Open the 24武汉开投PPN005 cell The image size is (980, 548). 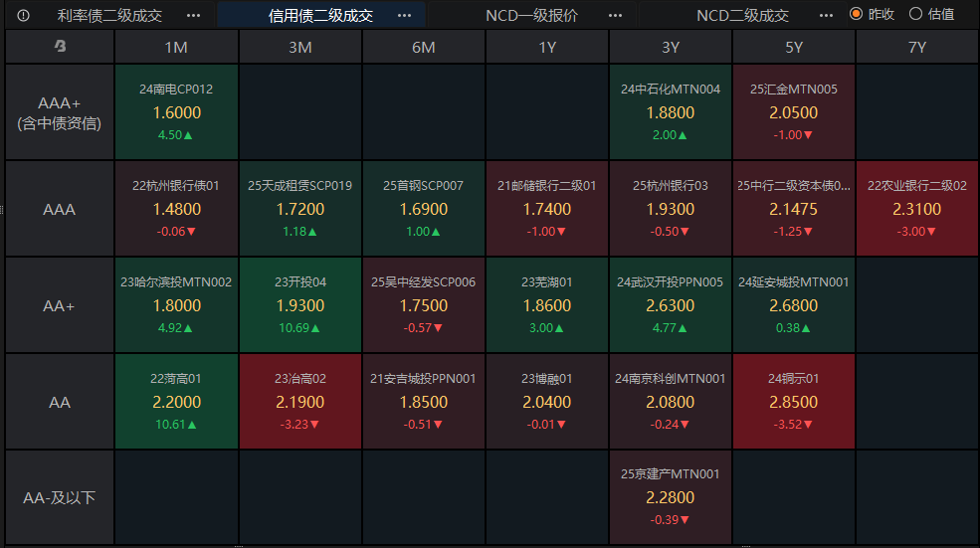tap(670, 305)
